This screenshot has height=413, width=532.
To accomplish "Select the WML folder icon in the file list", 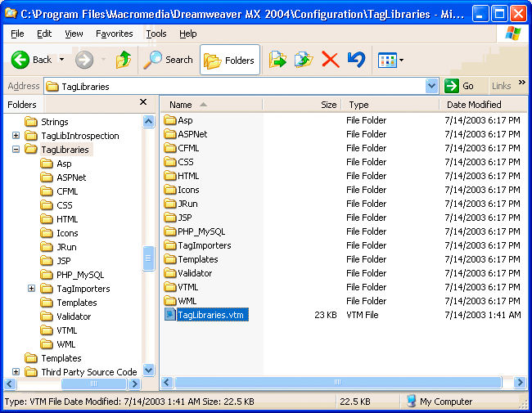I will pos(170,301).
